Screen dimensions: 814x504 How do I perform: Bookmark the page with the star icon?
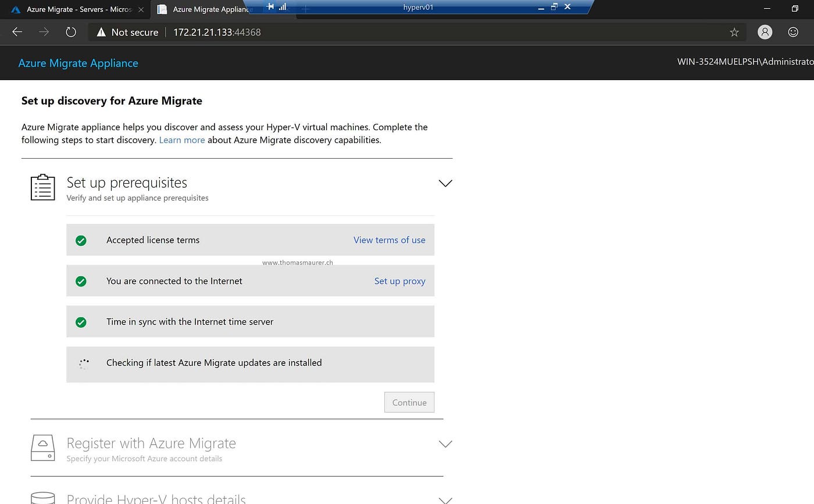coord(734,32)
